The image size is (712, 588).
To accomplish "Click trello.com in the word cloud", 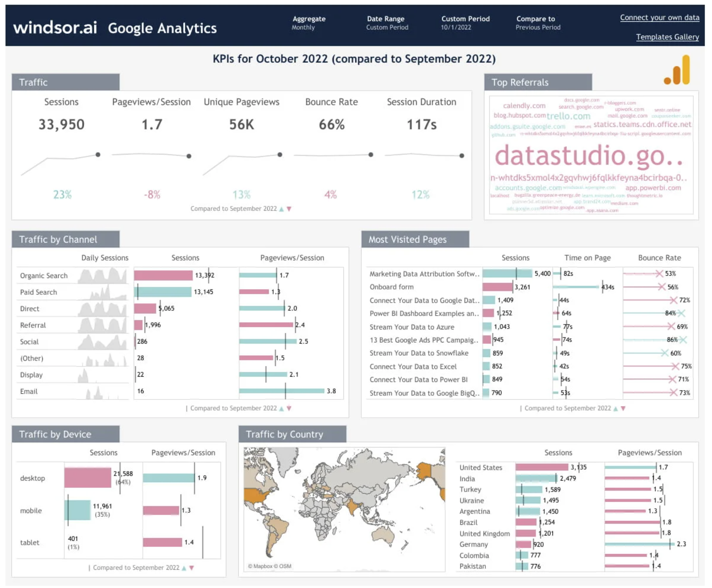I will 568,116.
